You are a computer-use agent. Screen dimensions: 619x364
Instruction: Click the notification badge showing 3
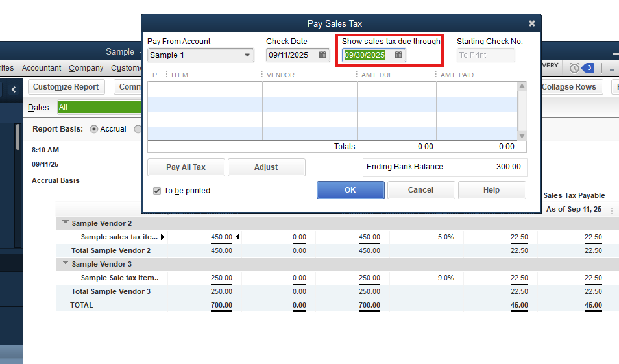(x=589, y=67)
